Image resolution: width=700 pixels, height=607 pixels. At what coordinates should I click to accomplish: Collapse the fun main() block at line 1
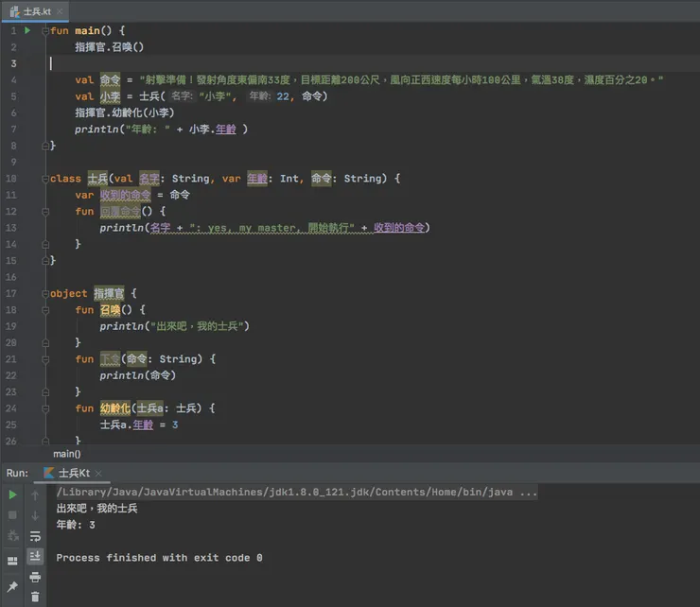(x=45, y=31)
